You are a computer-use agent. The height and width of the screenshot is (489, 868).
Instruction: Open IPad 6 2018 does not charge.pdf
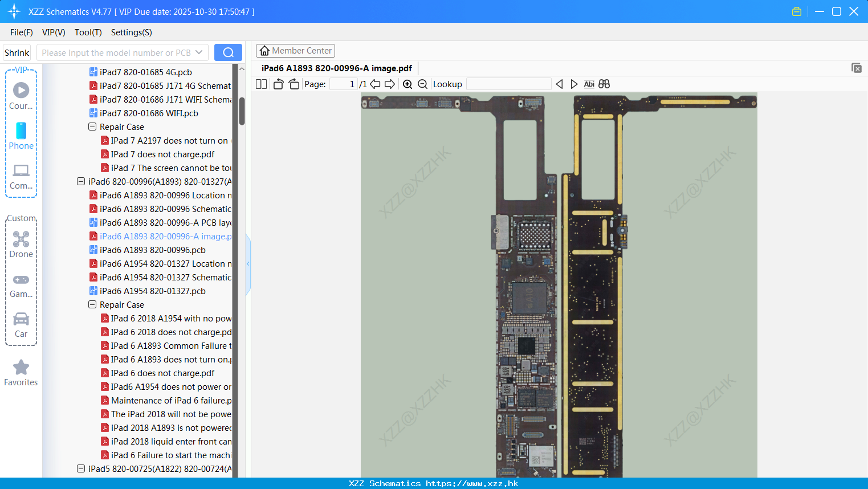[166, 332]
